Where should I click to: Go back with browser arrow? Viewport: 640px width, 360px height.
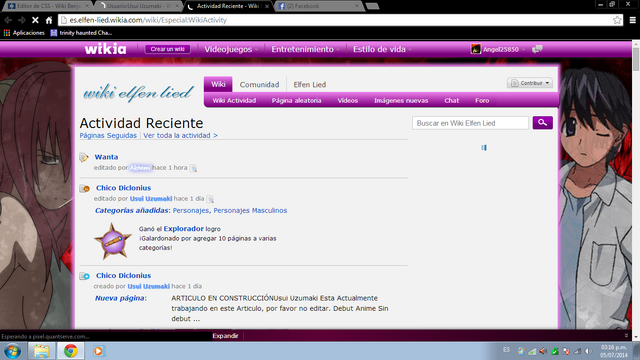8,20
